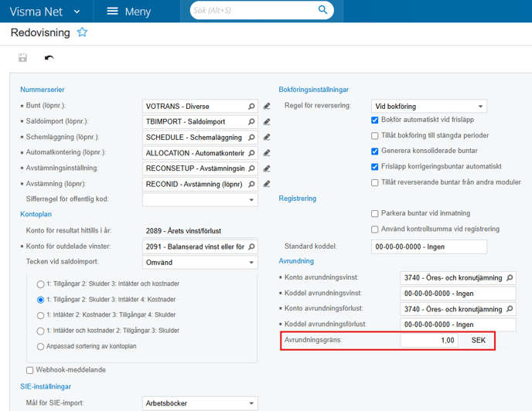Screen dimensions: 532x411
Task: Open the Visma Net dropdown menu
Action: coord(45,12)
